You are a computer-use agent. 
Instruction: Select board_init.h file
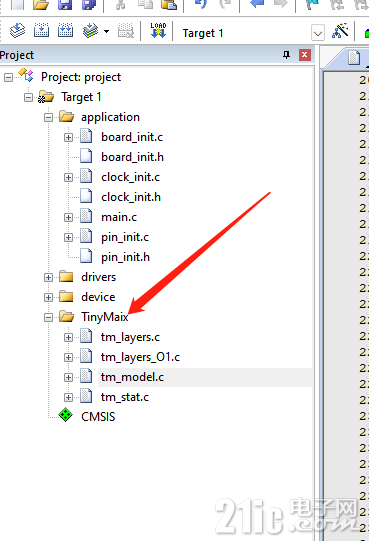pyautogui.click(x=133, y=157)
